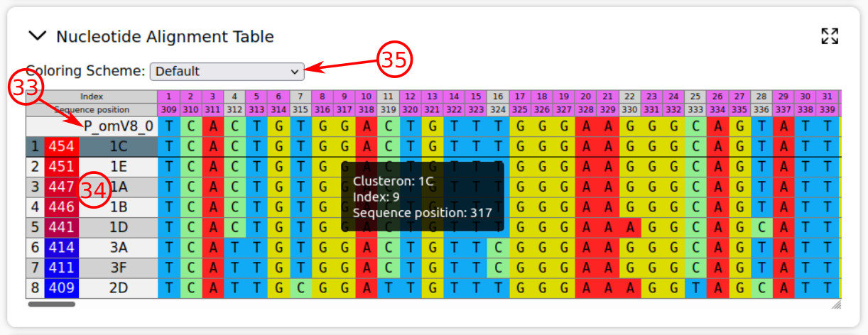This screenshot has width=868, height=335.
Task: Click sequence position 339 header
Action: pyautogui.click(x=828, y=110)
